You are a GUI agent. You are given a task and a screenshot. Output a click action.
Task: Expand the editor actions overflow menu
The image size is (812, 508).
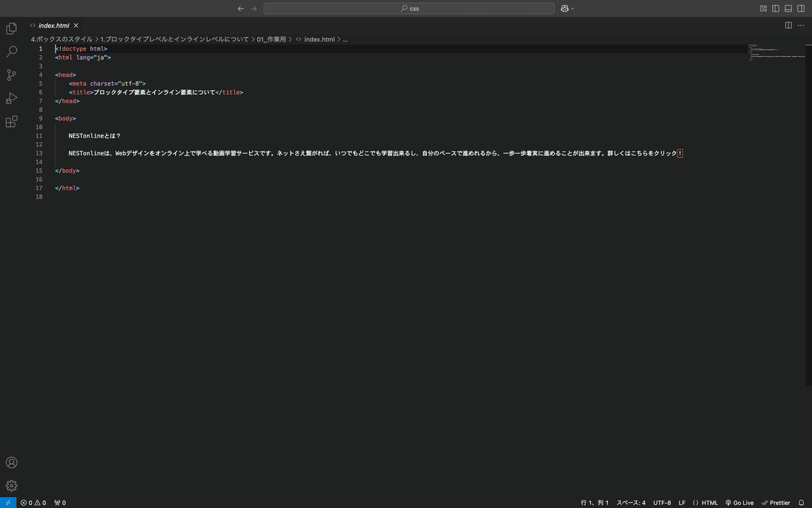[x=801, y=24]
